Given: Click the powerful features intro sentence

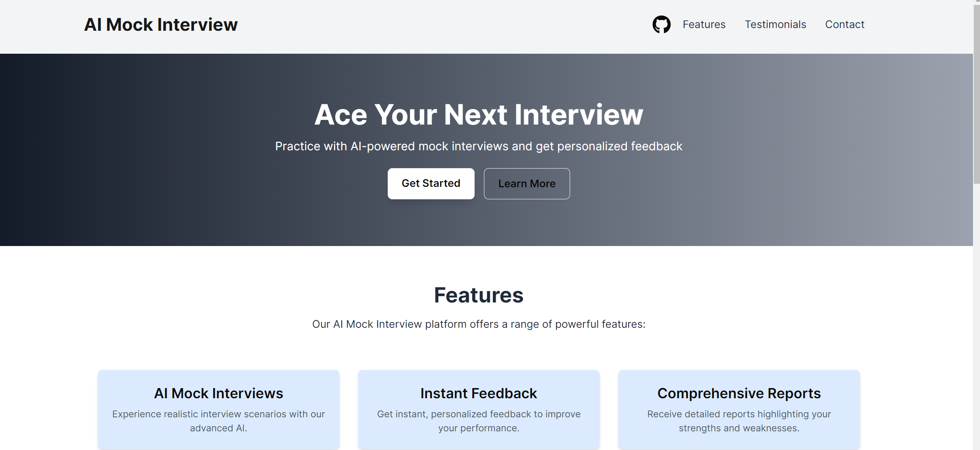Looking at the screenshot, I should tap(479, 323).
